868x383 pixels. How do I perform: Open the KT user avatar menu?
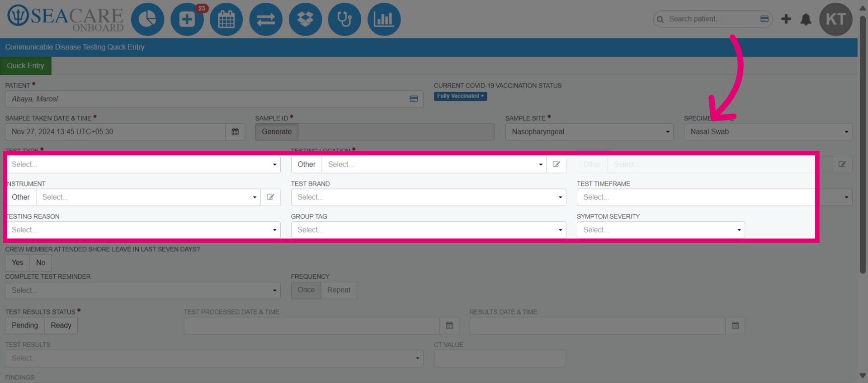tap(836, 19)
